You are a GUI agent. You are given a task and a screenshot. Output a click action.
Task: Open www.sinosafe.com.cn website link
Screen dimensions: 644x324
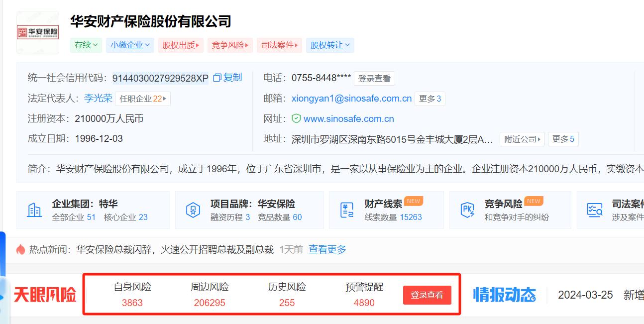[348, 118]
